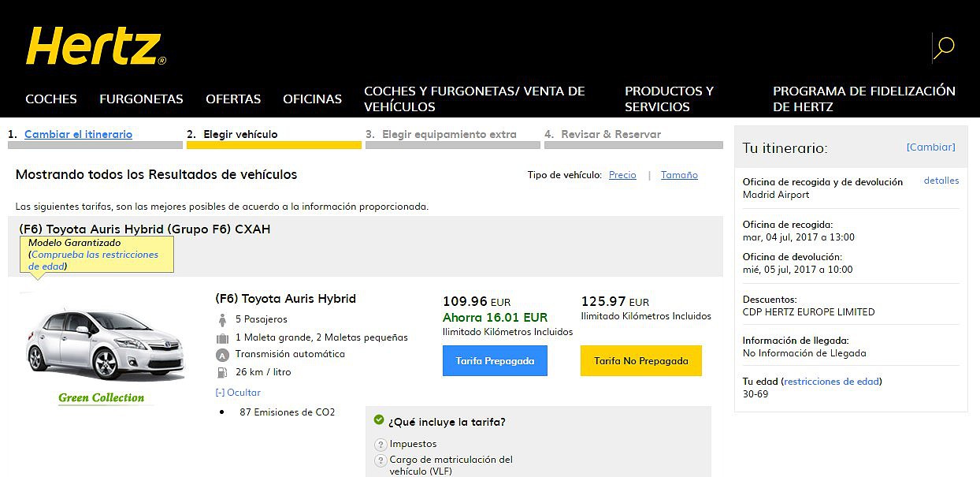Screen dimensions: 980x477
Task: Click the Modelo Garantizado label
Action: 75,243
